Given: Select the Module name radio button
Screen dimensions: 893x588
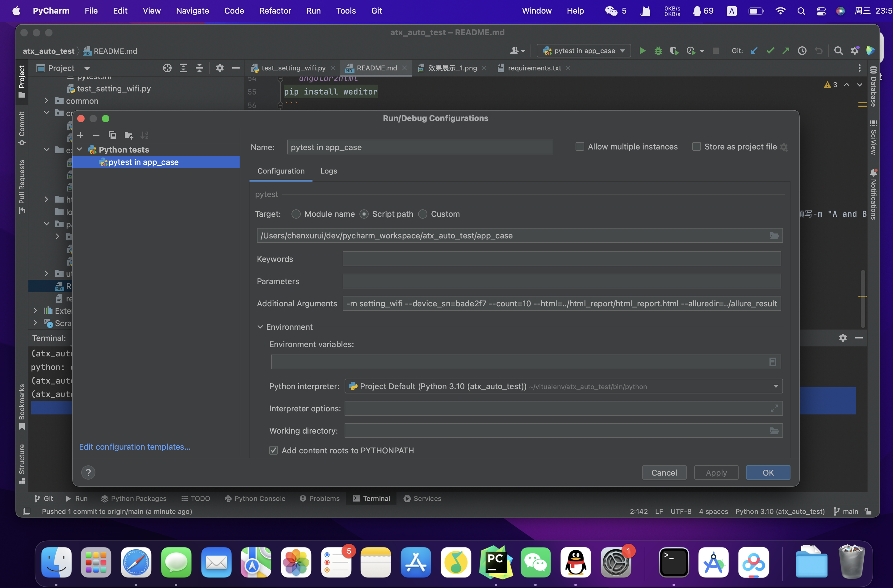Looking at the screenshot, I should point(296,214).
